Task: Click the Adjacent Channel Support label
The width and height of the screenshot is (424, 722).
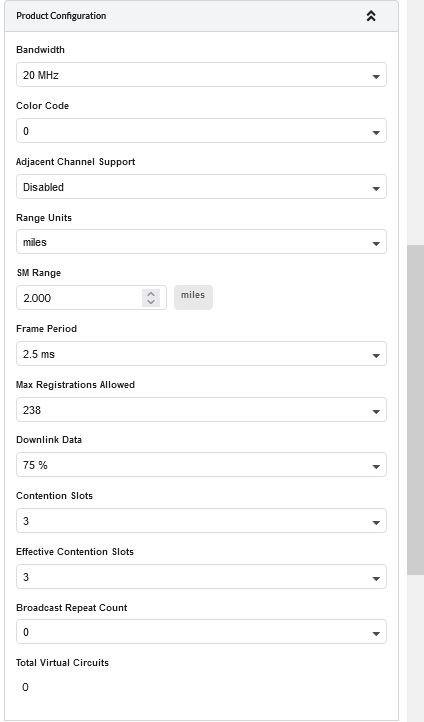Action: 76,162
